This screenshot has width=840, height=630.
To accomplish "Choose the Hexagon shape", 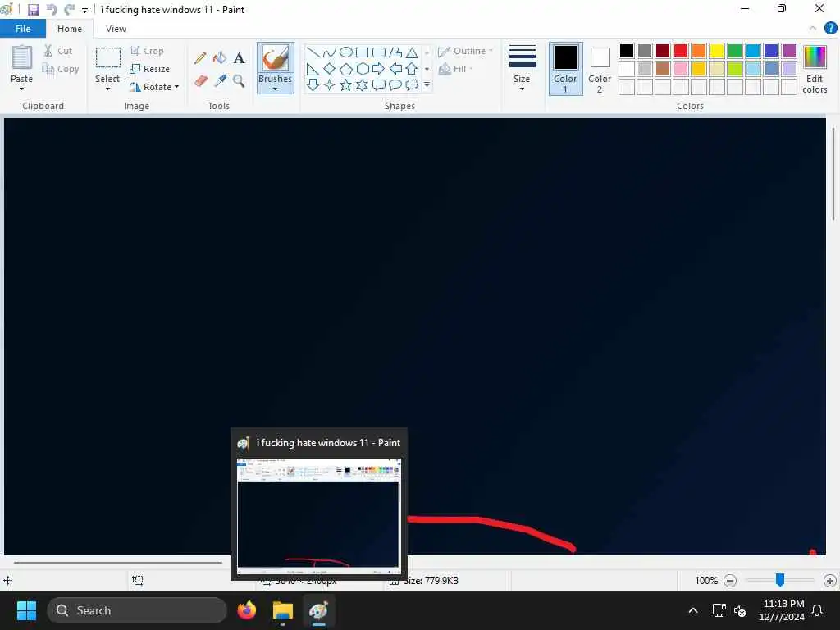I will (x=362, y=69).
